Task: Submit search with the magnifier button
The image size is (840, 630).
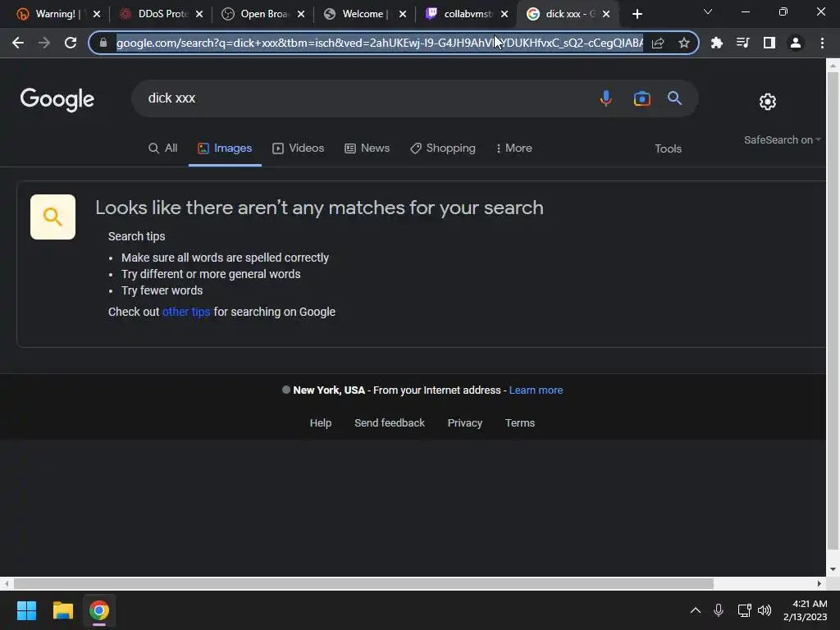Action: pyautogui.click(x=674, y=98)
